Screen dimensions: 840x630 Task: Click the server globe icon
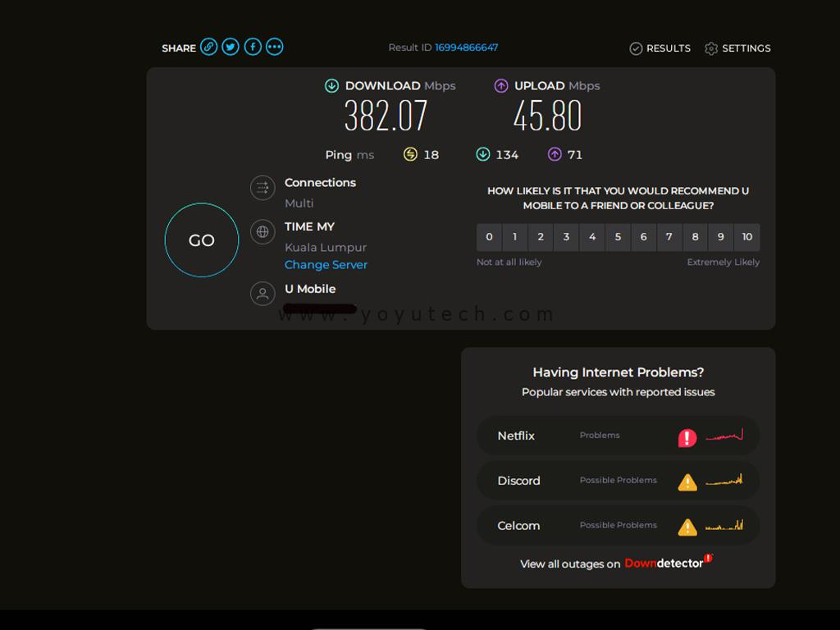(x=262, y=232)
